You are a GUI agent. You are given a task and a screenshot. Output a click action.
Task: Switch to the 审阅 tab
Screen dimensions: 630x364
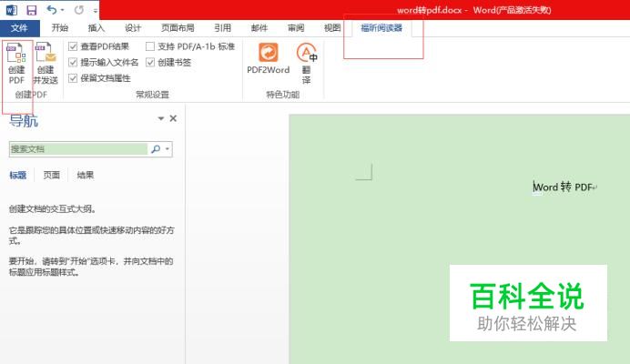(x=296, y=27)
